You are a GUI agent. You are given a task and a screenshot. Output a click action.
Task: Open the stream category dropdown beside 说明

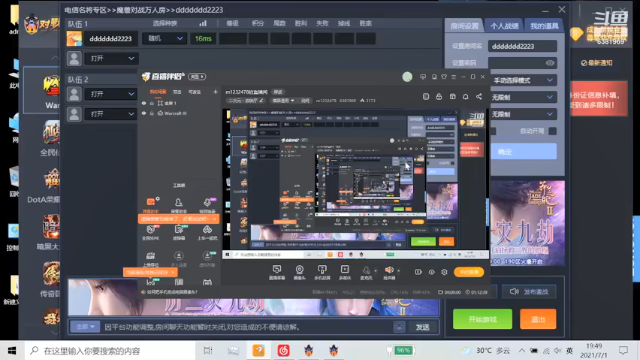[283, 100]
